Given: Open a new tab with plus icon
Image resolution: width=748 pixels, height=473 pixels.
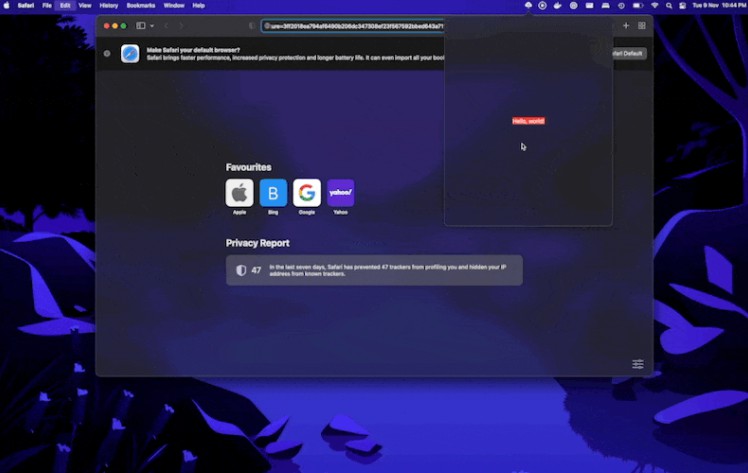Looking at the screenshot, I should [626, 25].
